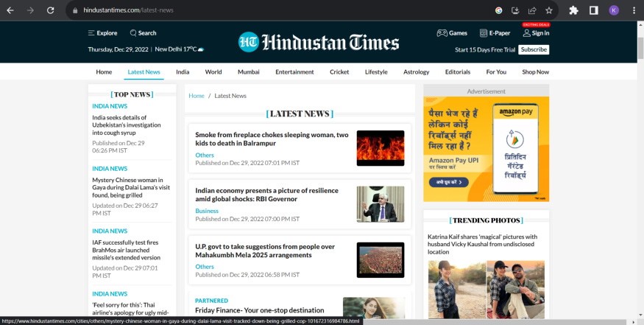
Task: Open Katrina Kaif magical pictures story
Action: (482, 244)
